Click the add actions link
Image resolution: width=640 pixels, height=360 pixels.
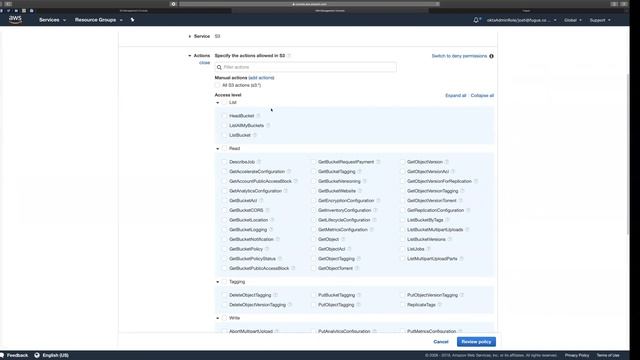point(261,78)
